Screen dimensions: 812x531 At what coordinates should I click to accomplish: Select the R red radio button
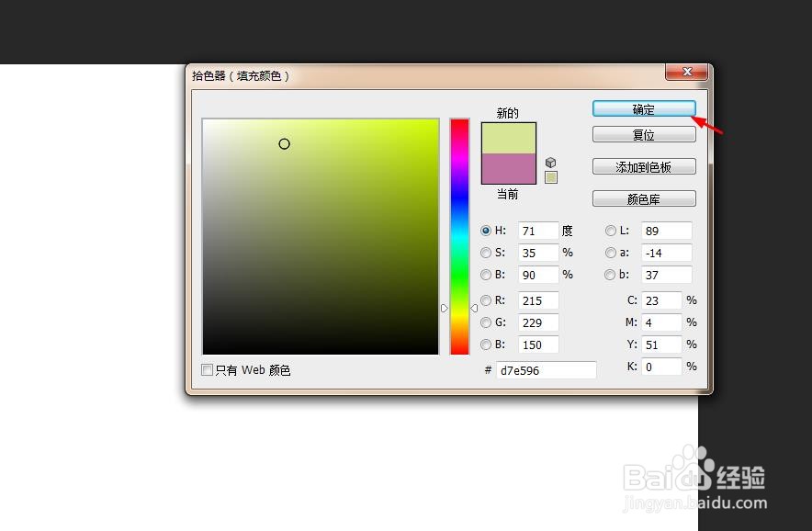486,300
